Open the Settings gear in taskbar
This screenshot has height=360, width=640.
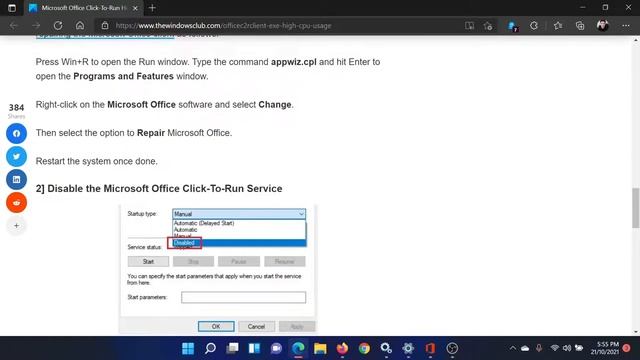click(408, 348)
